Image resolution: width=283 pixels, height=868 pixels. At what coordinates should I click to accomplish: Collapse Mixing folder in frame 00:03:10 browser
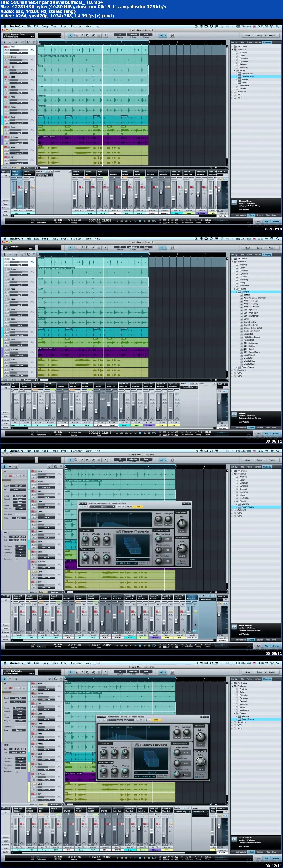click(234, 70)
